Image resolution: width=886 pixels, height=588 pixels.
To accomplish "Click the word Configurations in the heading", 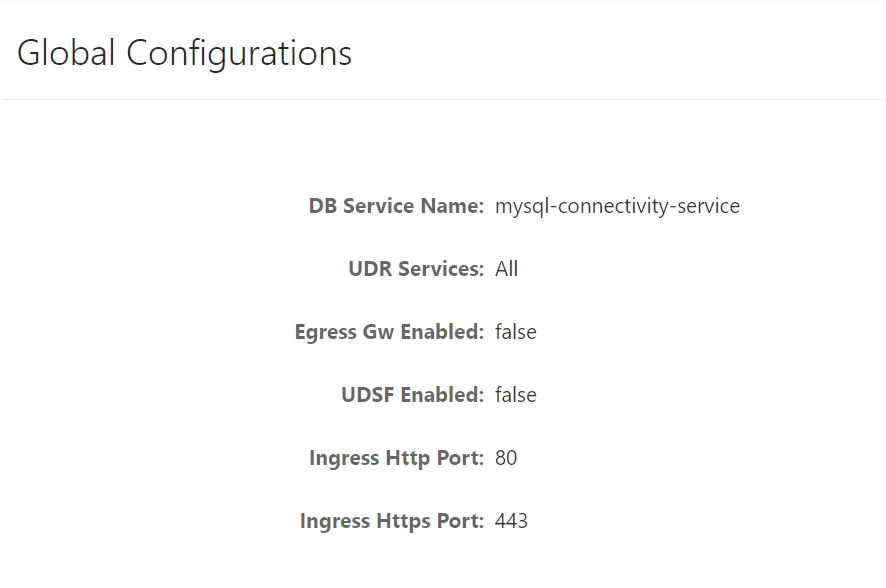I will [x=239, y=53].
